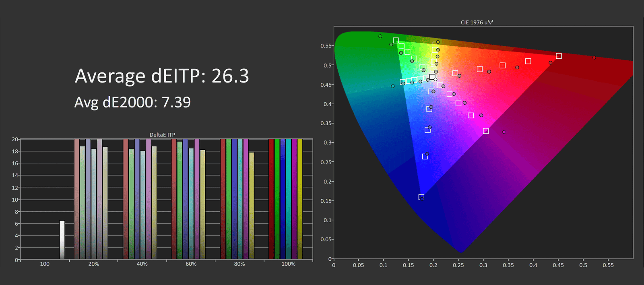Click the far-right measured red circle point
The height and width of the screenshot is (285, 644).
(594, 58)
